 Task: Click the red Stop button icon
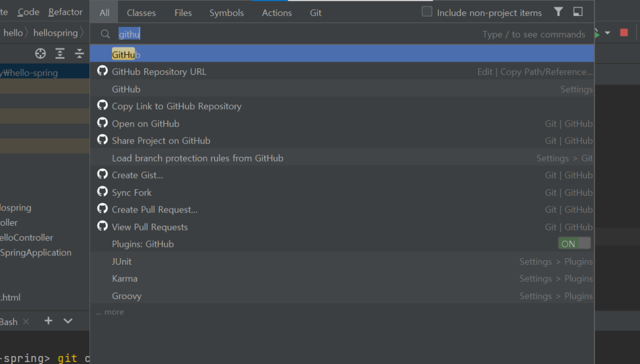(623, 32)
